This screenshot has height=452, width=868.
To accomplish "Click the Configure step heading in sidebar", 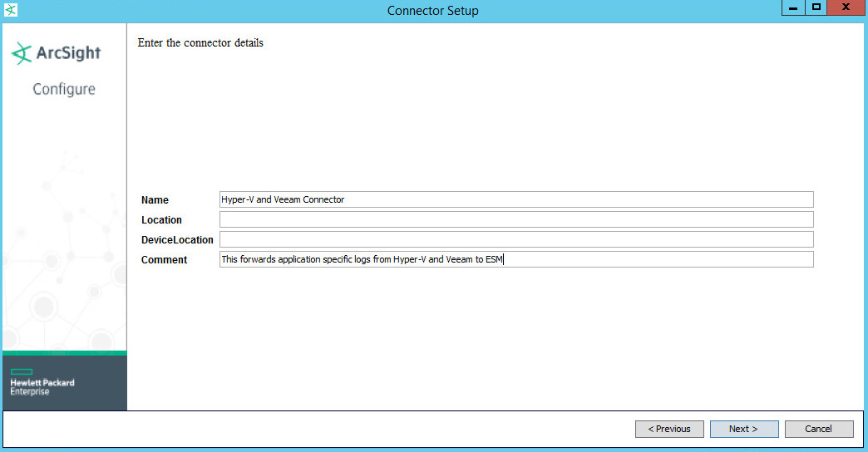I will (64, 89).
